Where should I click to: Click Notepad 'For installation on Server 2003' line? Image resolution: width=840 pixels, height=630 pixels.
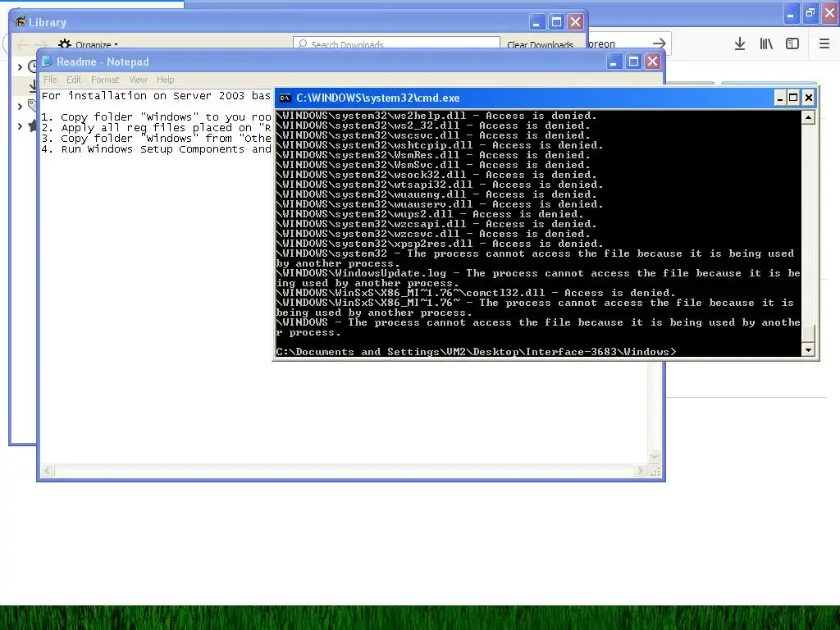(156, 96)
